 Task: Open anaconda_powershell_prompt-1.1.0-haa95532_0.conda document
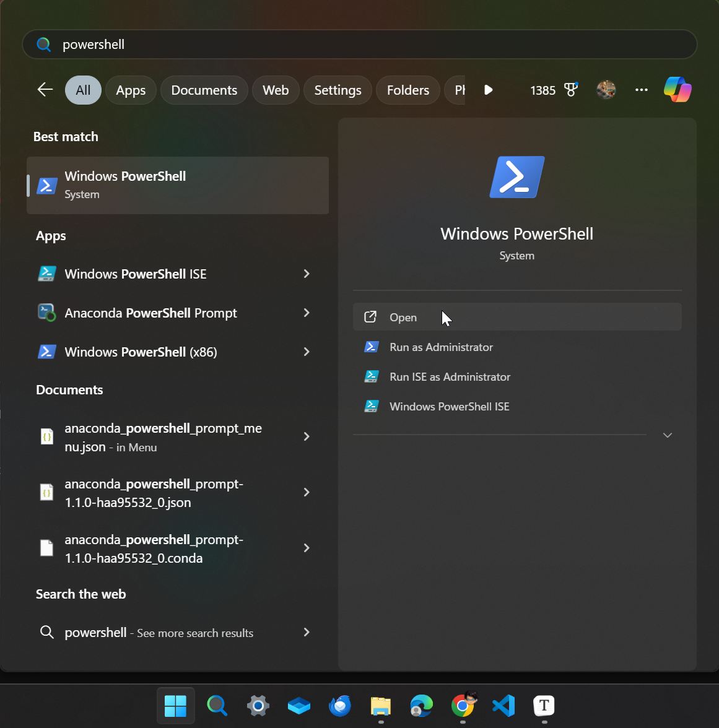(178, 548)
